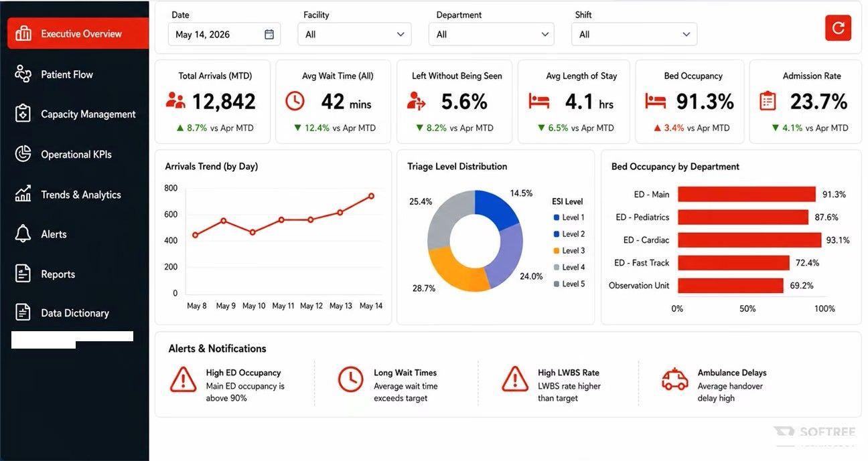The width and height of the screenshot is (868, 461).
Task: Click the Long Wait Times clock icon
Action: pyautogui.click(x=350, y=379)
